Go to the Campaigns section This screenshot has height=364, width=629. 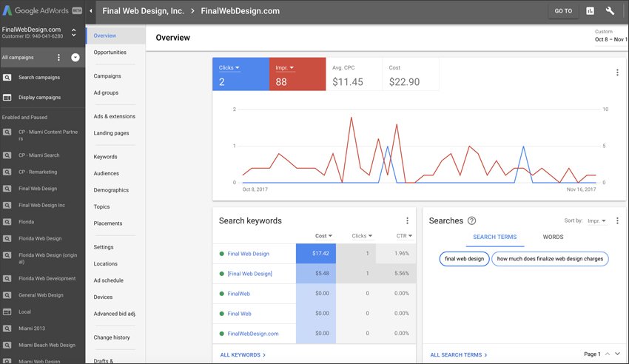coord(107,75)
